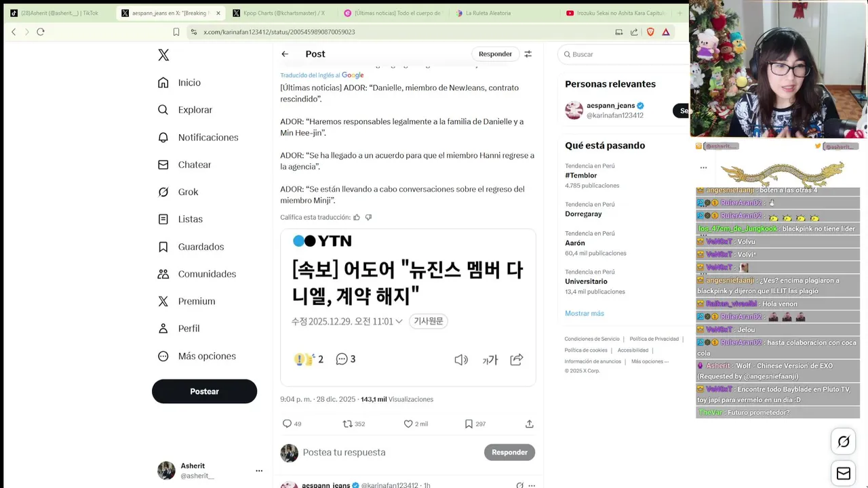Image resolution: width=868 pixels, height=488 pixels.
Task: Go back with Post arrow
Action: 285,54
